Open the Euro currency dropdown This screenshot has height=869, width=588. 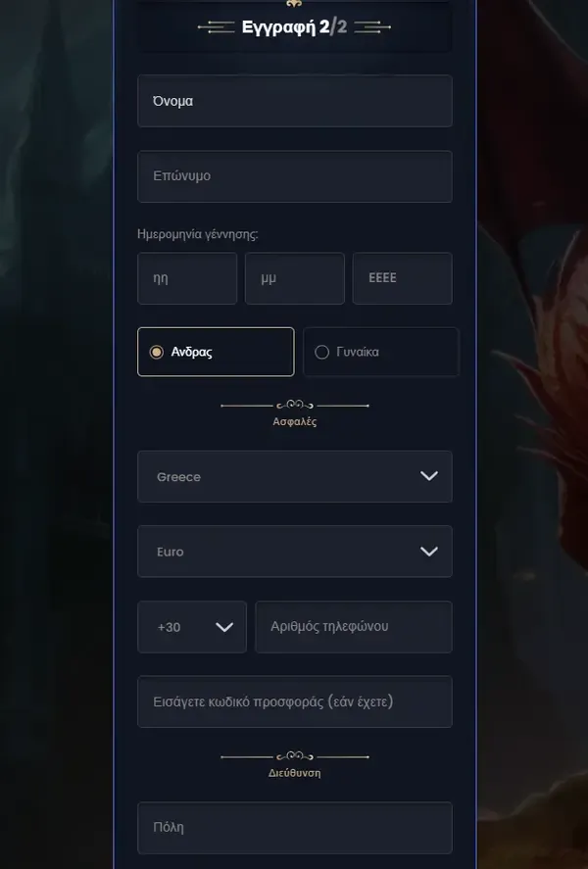point(295,552)
